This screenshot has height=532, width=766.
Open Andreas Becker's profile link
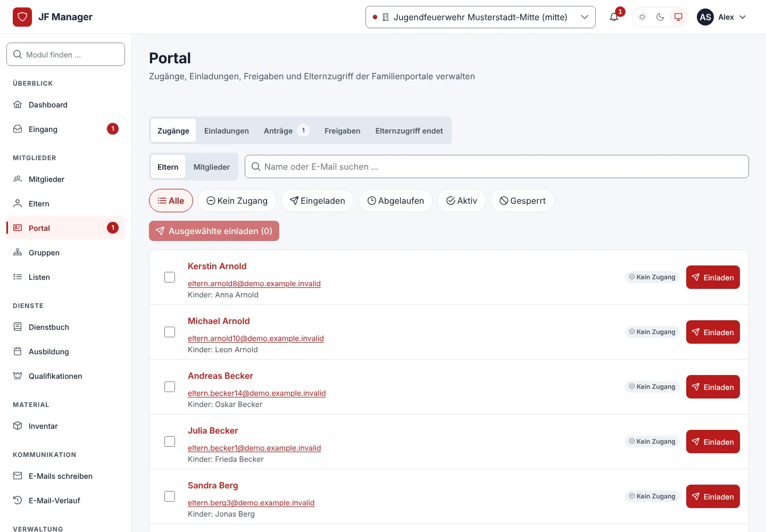click(x=220, y=376)
